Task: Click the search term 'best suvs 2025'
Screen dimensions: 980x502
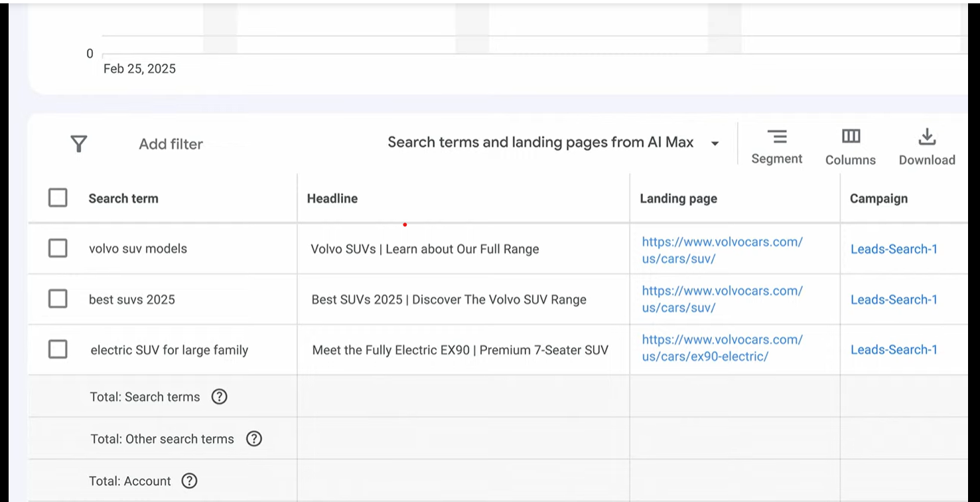Action: pos(132,299)
